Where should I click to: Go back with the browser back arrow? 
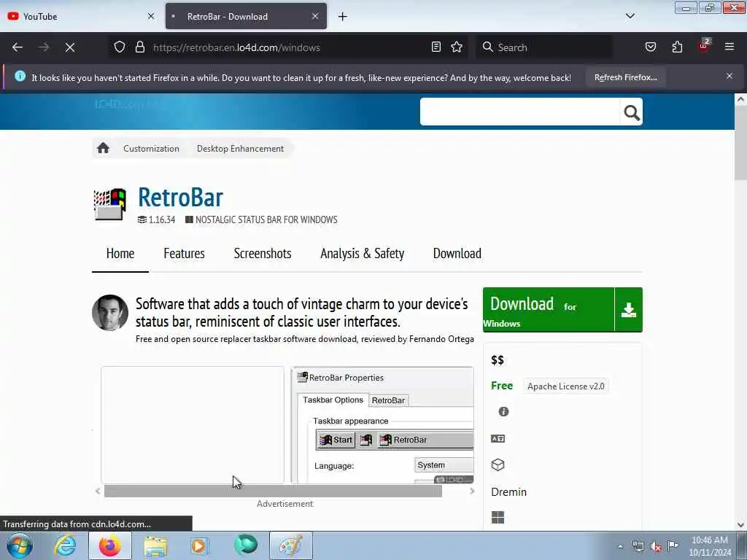point(18,47)
